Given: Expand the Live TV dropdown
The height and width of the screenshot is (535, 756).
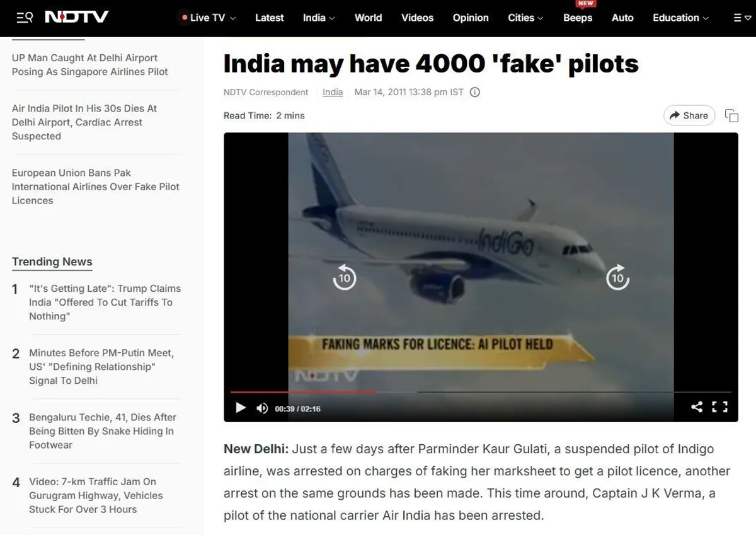Looking at the screenshot, I should coord(209,18).
